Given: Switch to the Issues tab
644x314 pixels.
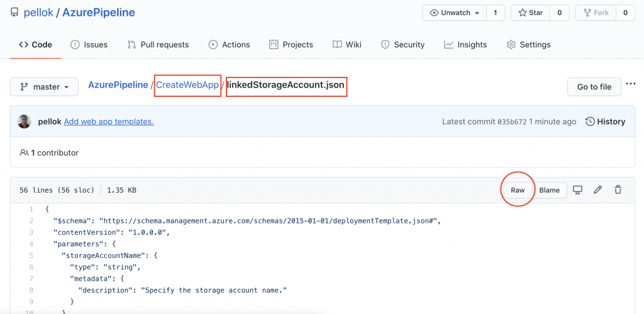Looking at the screenshot, I should tap(89, 45).
